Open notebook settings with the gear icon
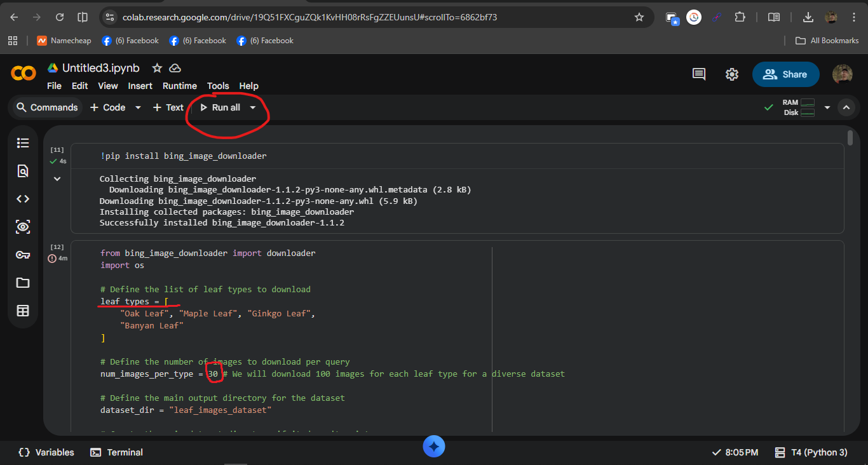Viewport: 868px width, 465px height. tap(732, 74)
